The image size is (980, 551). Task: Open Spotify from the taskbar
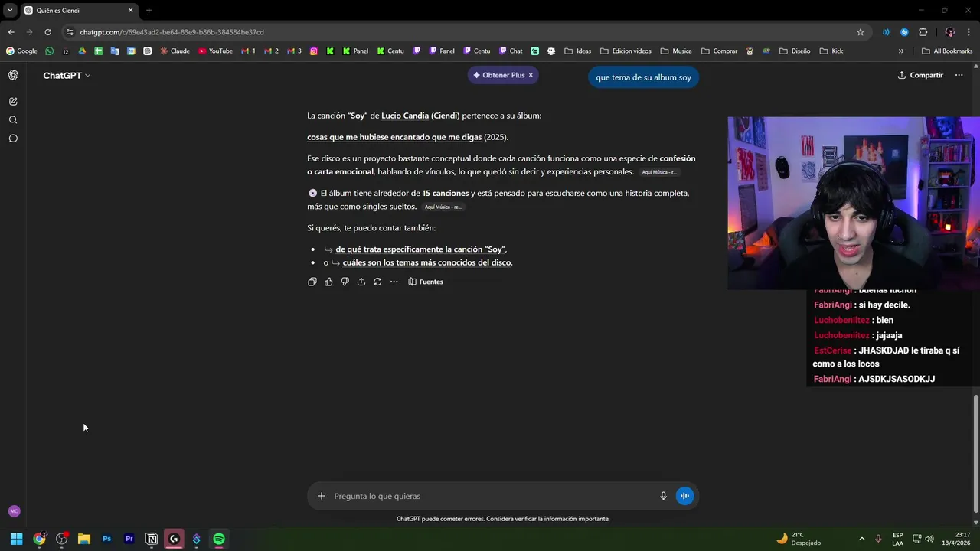[219, 539]
